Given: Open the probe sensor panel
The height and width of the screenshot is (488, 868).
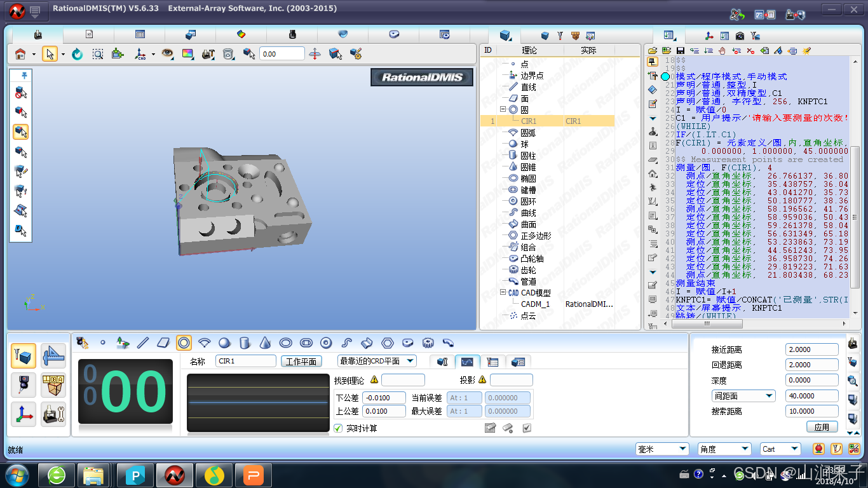Looking at the screenshot, I should point(24,385).
